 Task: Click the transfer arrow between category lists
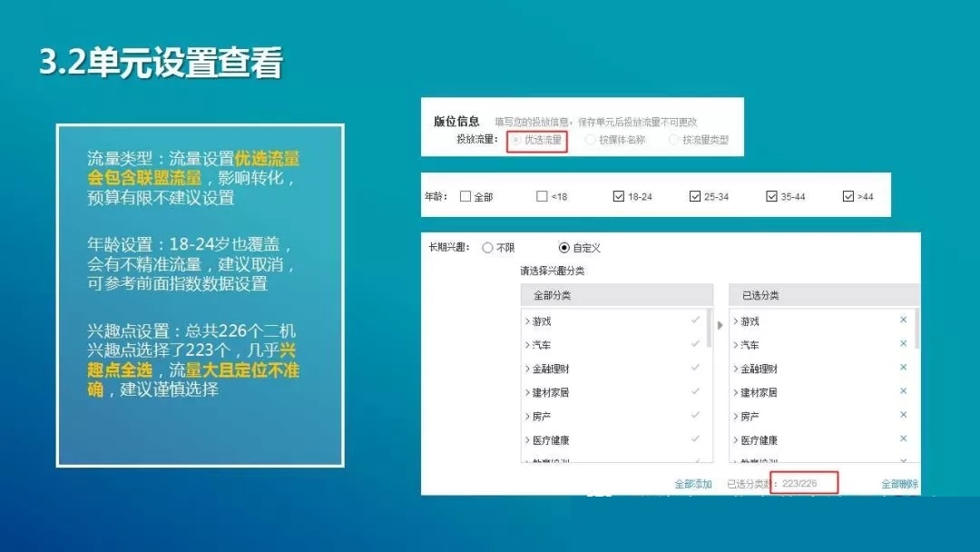tap(720, 325)
